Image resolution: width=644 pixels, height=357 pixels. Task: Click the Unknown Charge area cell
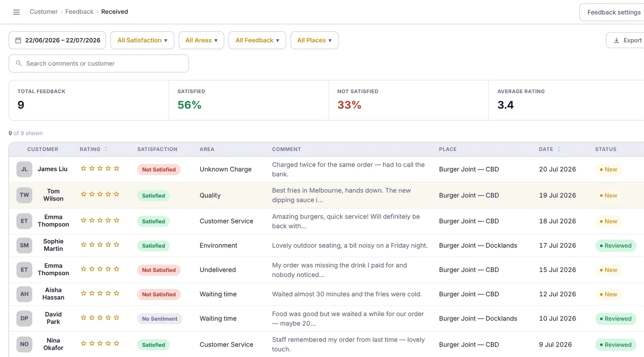coord(226,169)
